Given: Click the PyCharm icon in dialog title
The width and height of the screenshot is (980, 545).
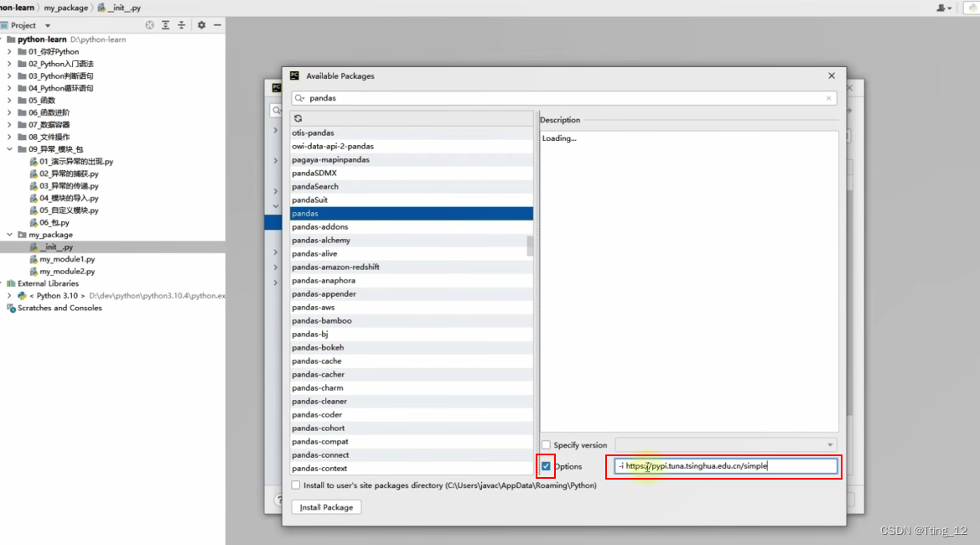Looking at the screenshot, I should tap(294, 75).
